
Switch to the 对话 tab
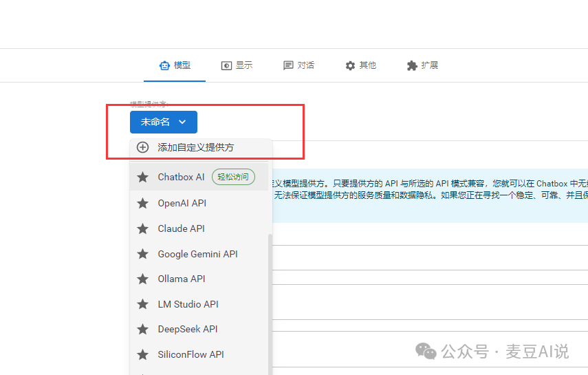pyautogui.click(x=298, y=65)
